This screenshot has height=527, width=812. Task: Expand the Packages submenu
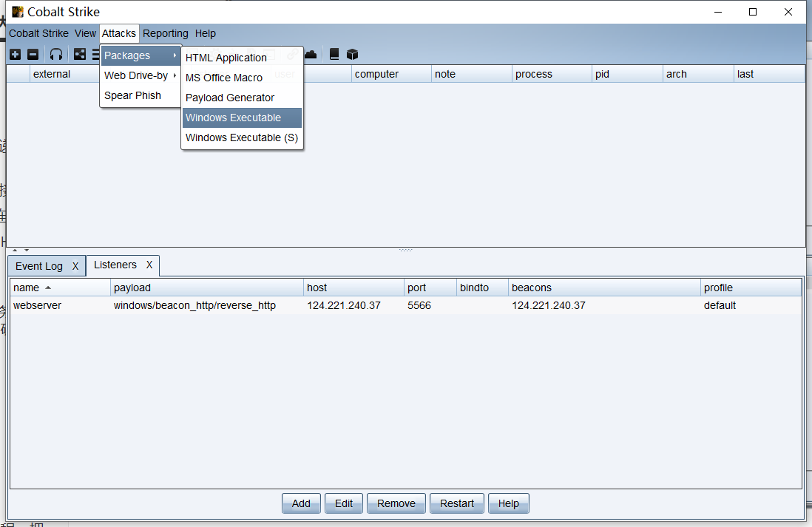(x=141, y=55)
